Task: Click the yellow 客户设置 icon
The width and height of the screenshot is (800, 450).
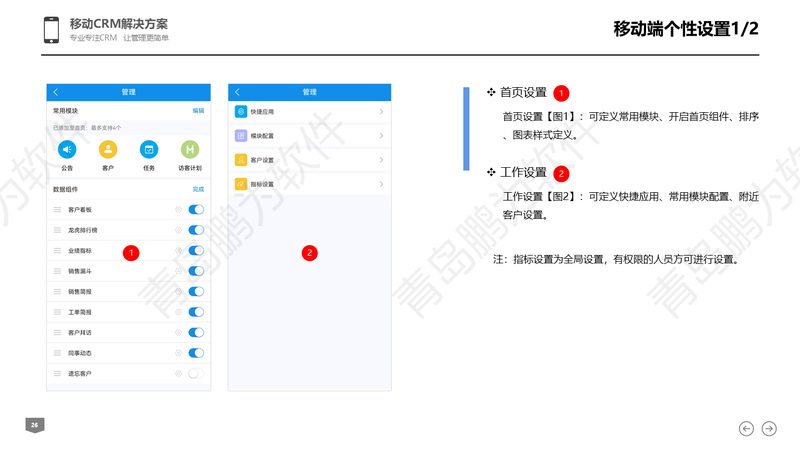Action: (x=241, y=160)
